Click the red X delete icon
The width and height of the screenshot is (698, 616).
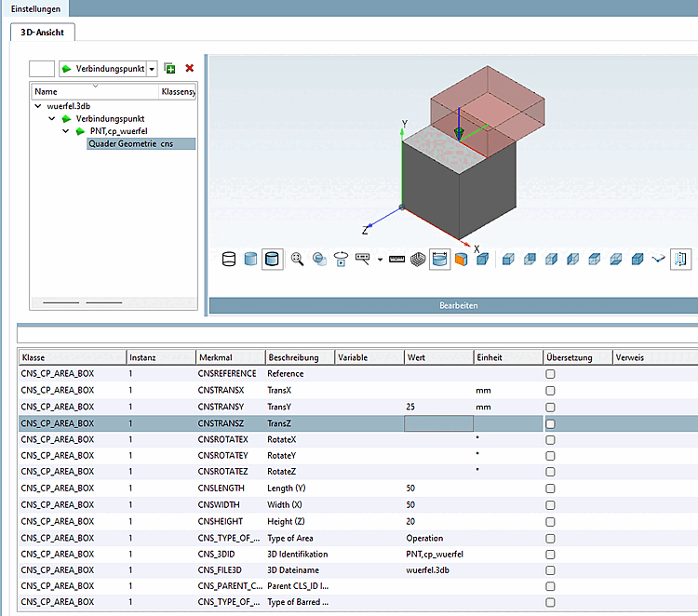point(190,69)
